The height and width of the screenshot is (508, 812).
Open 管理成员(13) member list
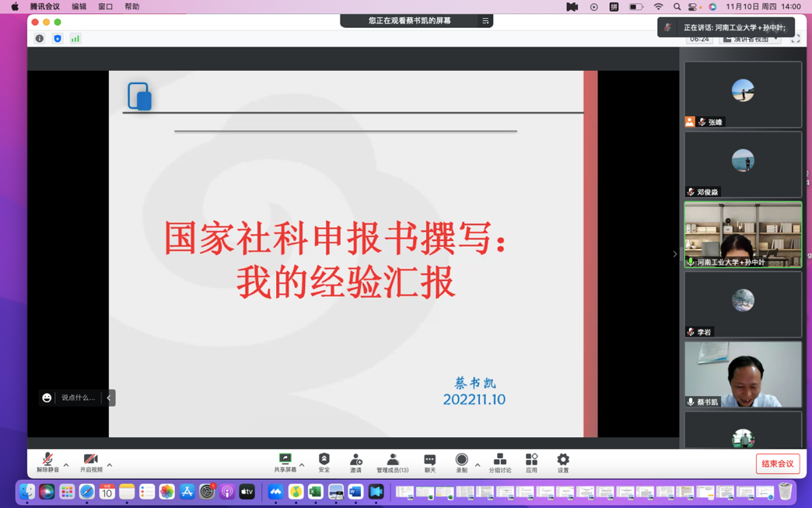[392, 461]
